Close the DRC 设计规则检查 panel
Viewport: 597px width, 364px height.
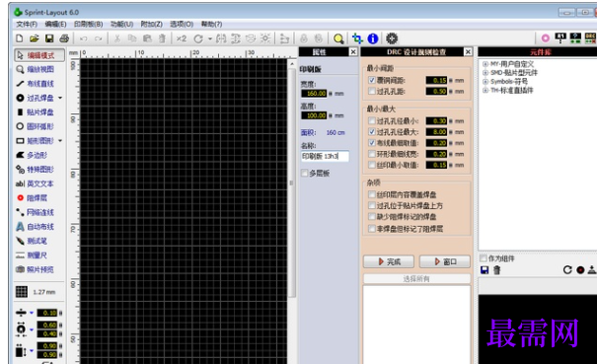468,51
